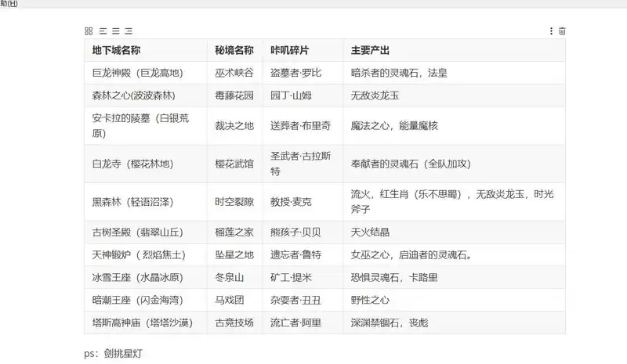Screen dimensions: 627x364
Task: Click the 天火结晶 cell
Action: pyautogui.click(x=454, y=232)
